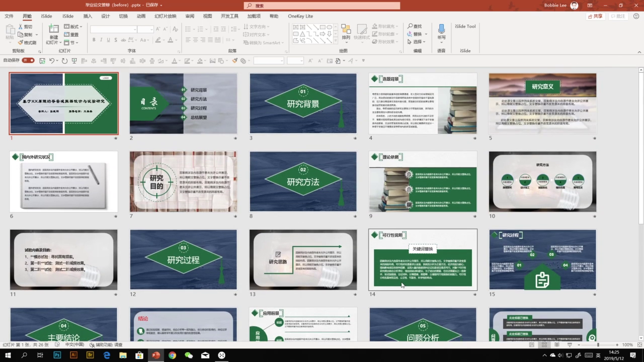Viewport: 644px width, 362px height.
Task: Select slide 8 thumbnail 研究方法
Action: 303,182
